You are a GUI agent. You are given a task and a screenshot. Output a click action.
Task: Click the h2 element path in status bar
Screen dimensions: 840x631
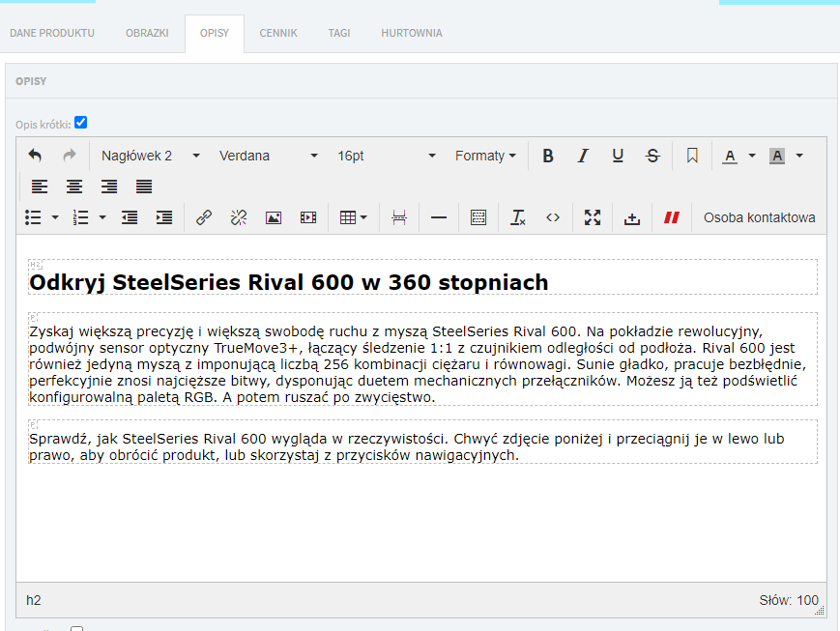pos(33,600)
